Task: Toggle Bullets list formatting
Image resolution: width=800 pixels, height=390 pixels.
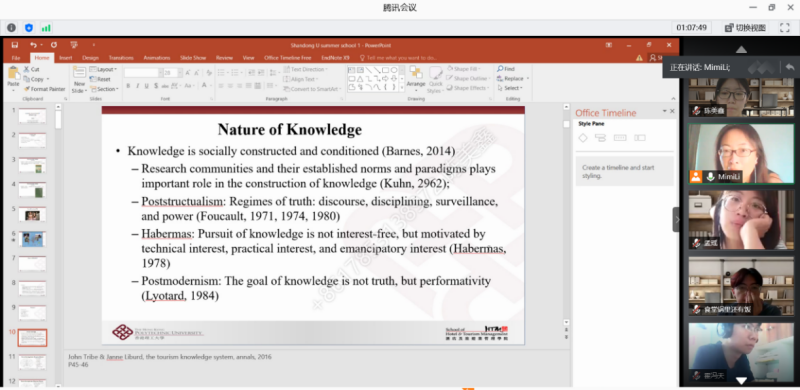Action: point(222,72)
